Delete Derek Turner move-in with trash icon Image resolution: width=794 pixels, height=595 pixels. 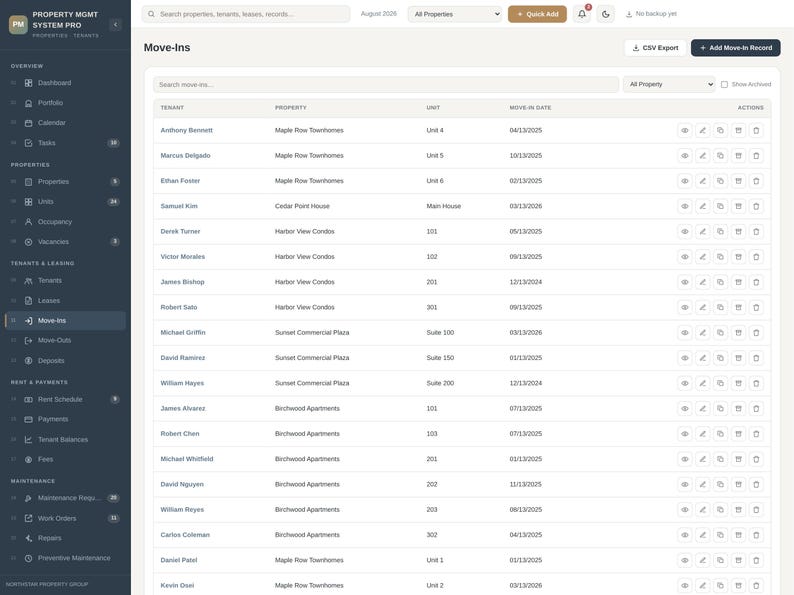click(756, 232)
